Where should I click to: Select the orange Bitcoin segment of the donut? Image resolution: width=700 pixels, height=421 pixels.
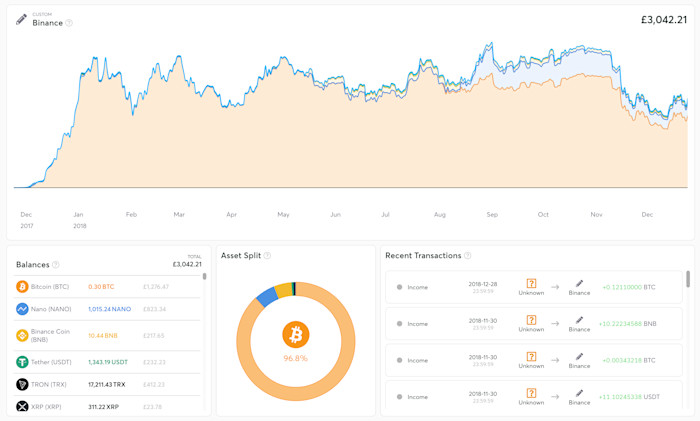(296, 393)
